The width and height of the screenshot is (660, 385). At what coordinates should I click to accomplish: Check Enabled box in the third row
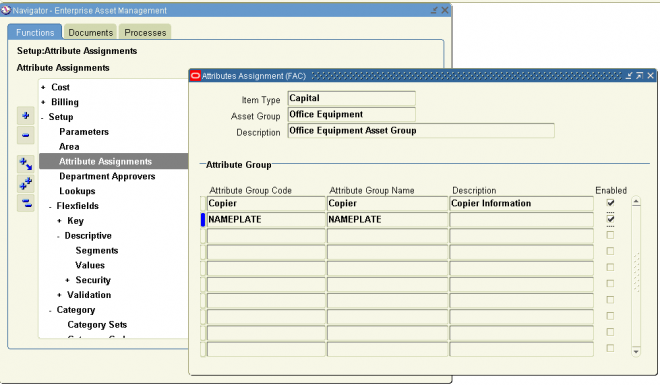click(x=610, y=235)
